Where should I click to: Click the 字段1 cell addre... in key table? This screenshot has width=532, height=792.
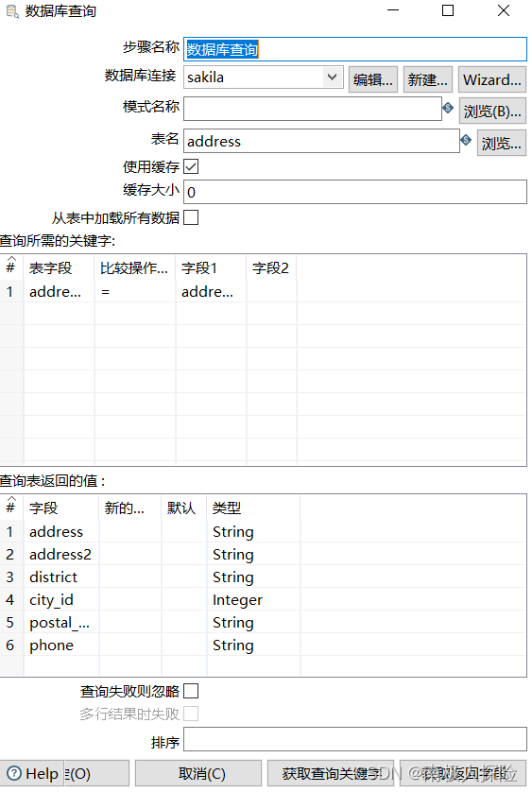pos(211,291)
